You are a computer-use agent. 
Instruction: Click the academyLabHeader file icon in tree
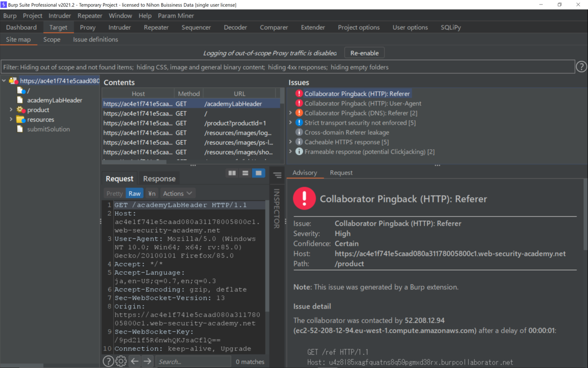click(20, 100)
